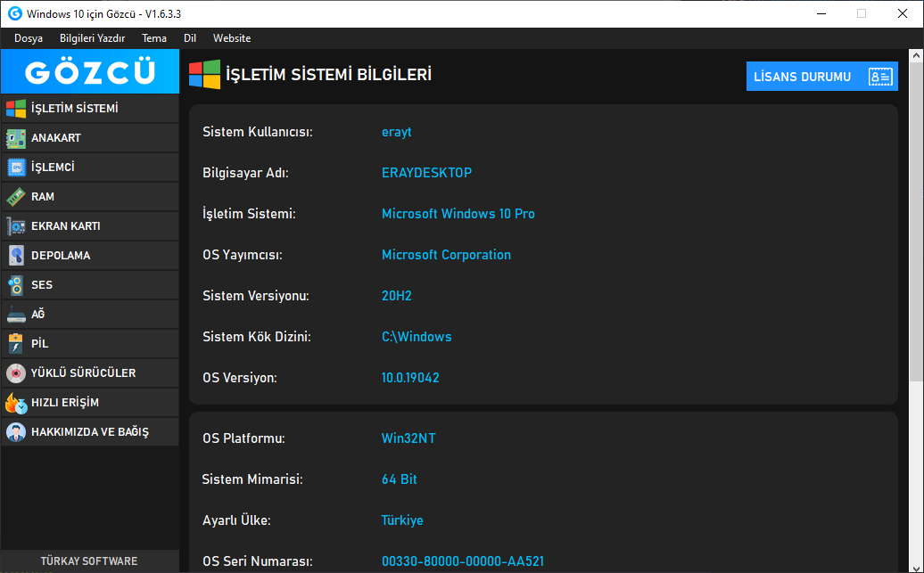Click the 'OS Yayımcısı:' label

pyautogui.click(x=243, y=255)
